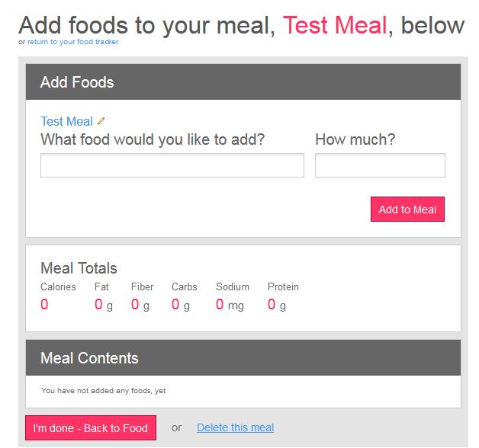Click the Fiber total value
Viewport: 479px width, 448px height.
tap(140, 305)
